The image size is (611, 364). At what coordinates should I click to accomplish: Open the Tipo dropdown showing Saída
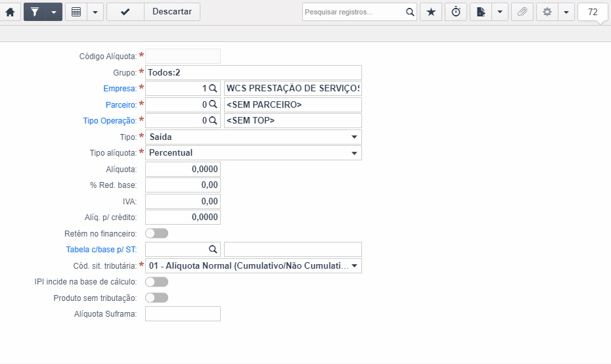(254, 137)
